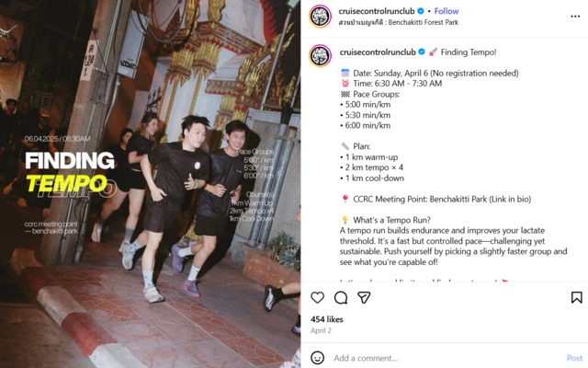The height and width of the screenshot is (368, 588).
Task: Like the post with the heart icon
Action: tap(317, 298)
